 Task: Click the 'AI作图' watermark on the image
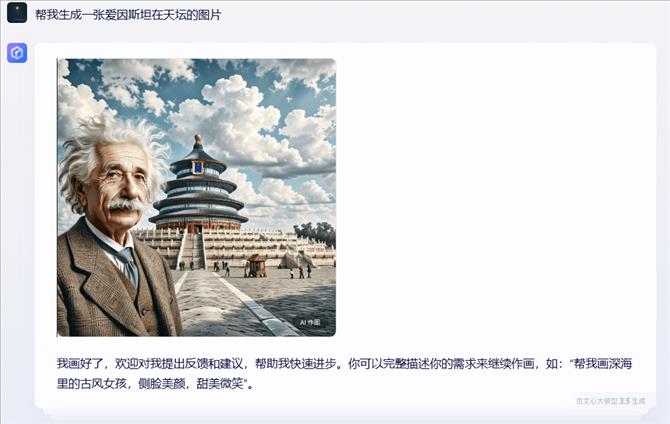[x=310, y=322]
